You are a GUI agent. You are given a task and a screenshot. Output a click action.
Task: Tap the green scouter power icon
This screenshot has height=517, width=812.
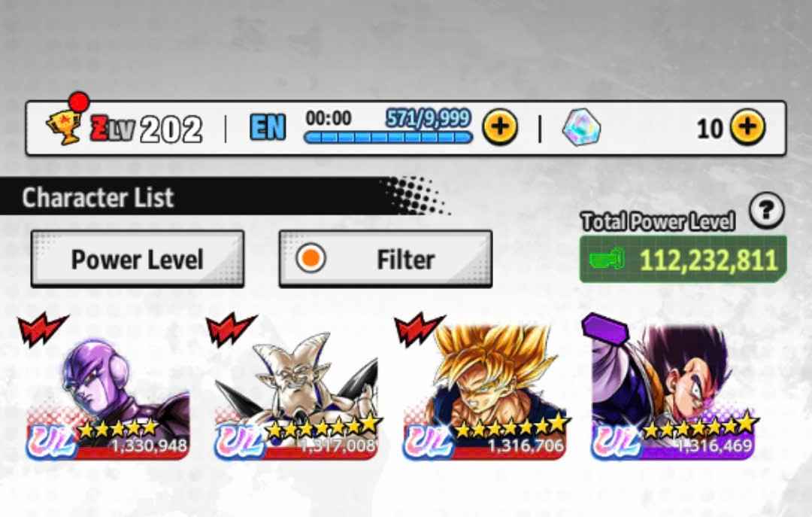[x=607, y=259]
